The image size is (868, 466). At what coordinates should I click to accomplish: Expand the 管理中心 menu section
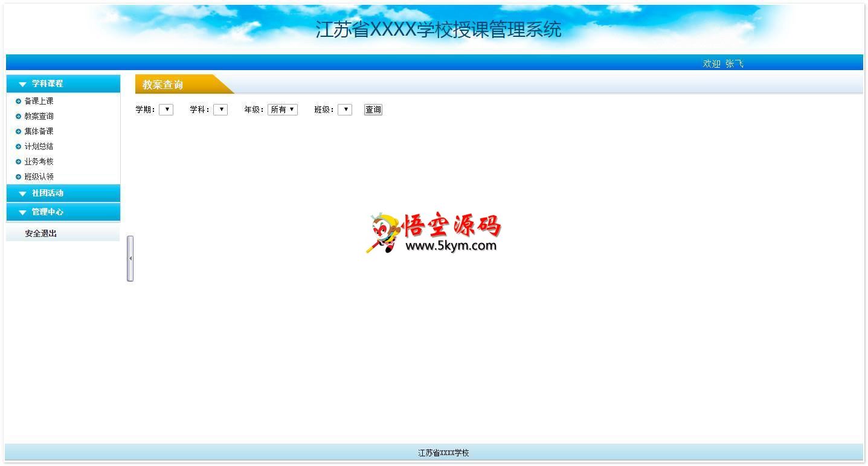[x=63, y=212]
